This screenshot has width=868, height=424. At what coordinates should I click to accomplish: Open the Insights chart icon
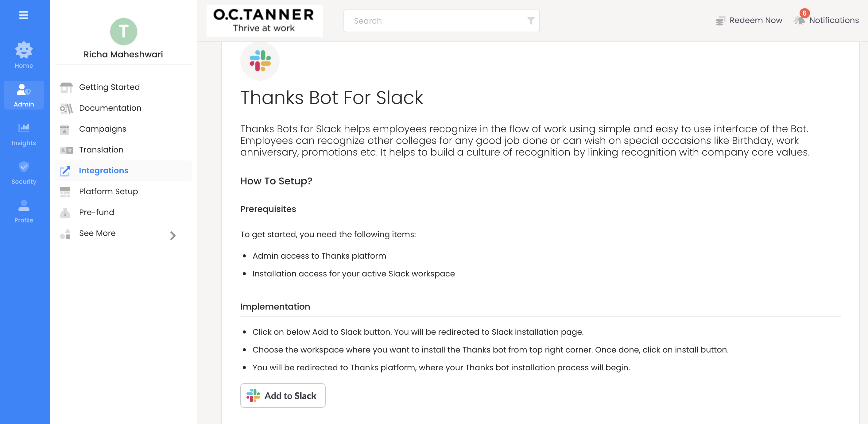(x=24, y=128)
